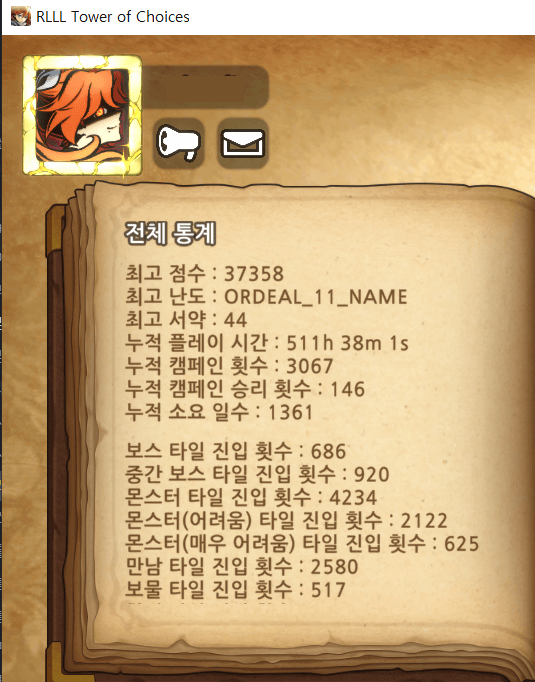This screenshot has width=535, height=682.
Task: Click the 누적 소요 일수 1361 line
Action: point(219,412)
